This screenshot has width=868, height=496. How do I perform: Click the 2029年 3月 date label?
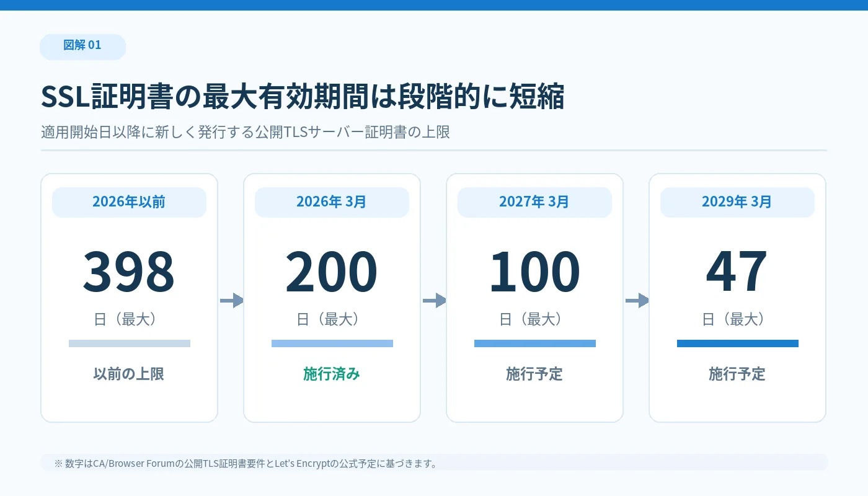pos(737,202)
